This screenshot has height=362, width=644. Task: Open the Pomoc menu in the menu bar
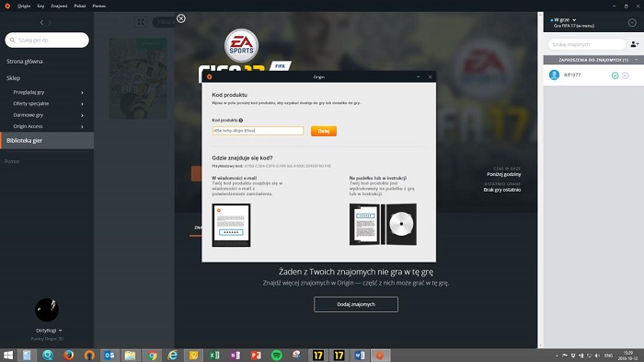click(99, 6)
